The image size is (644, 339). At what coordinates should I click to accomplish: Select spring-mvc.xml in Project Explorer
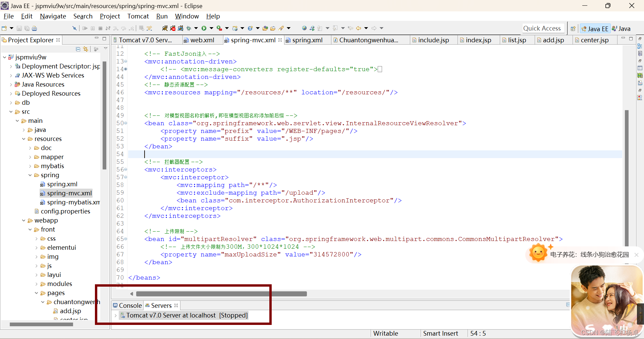click(x=69, y=193)
